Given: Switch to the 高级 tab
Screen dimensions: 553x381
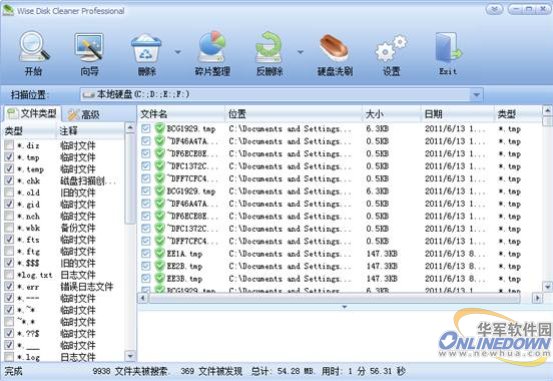Looking at the screenshot, I should point(84,114).
